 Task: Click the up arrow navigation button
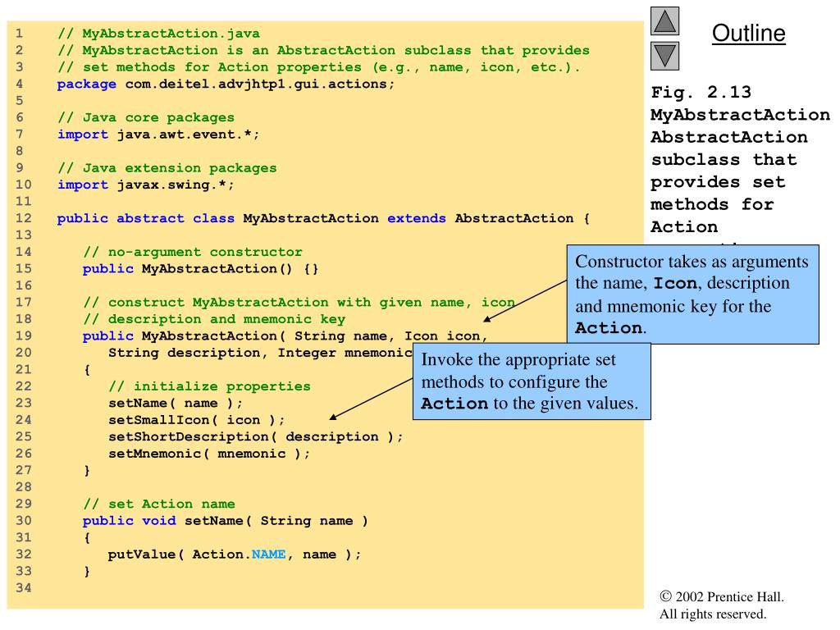pyautogui.click(x=664, y=21)
